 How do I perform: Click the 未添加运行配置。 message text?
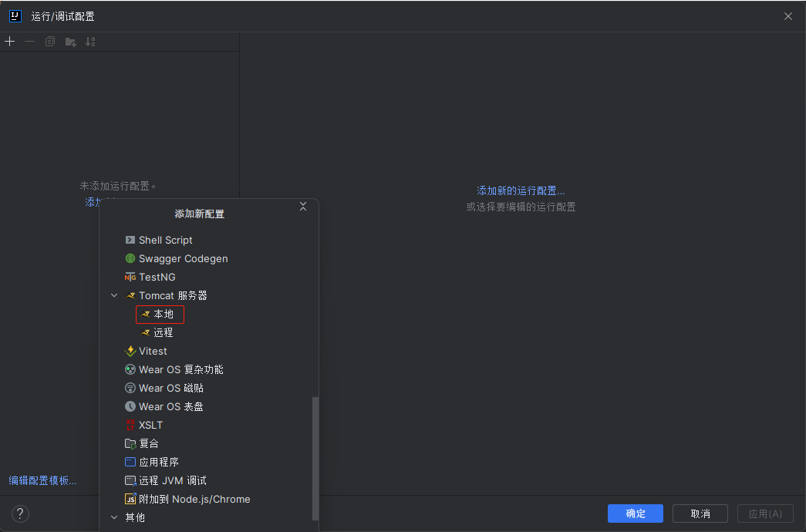click(118, 186)
